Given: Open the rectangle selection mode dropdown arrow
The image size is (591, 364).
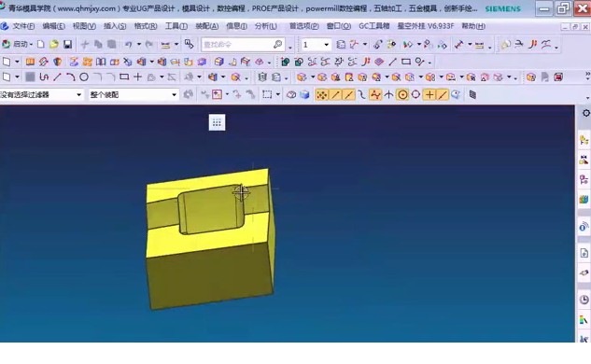Looking at the screenshot, I should 278,94.
